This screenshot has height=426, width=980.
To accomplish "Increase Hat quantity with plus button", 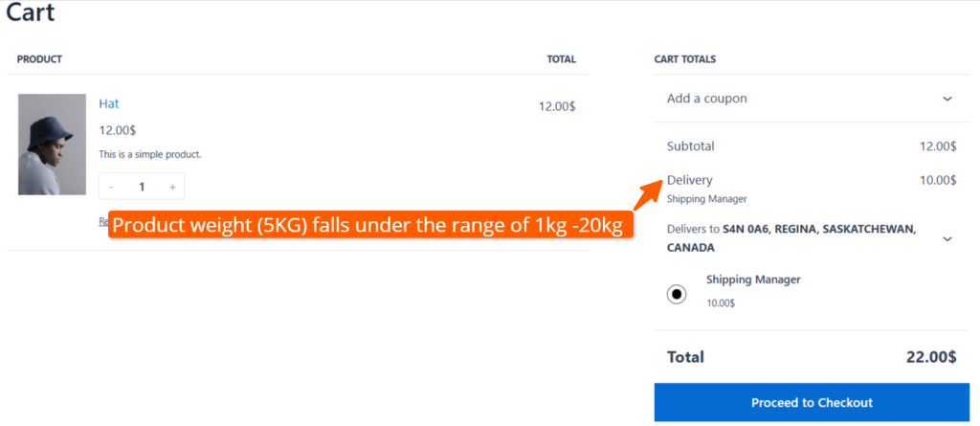I will pyautogui.click(x=172, y=187).
